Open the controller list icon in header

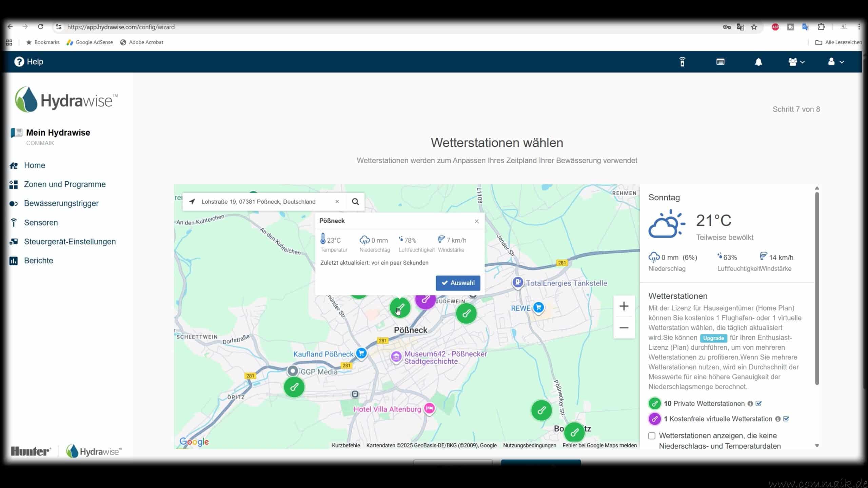(721, 62)
